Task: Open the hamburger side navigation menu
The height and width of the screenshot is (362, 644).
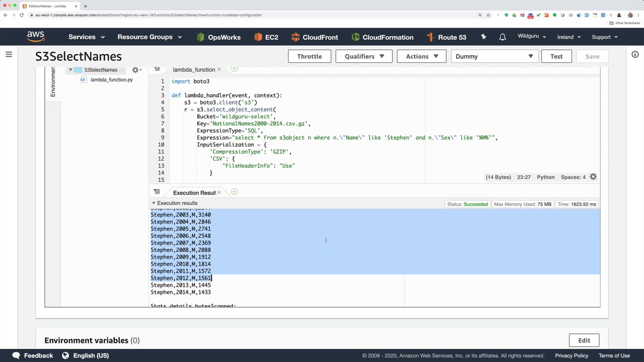Action: coord(9,54)
